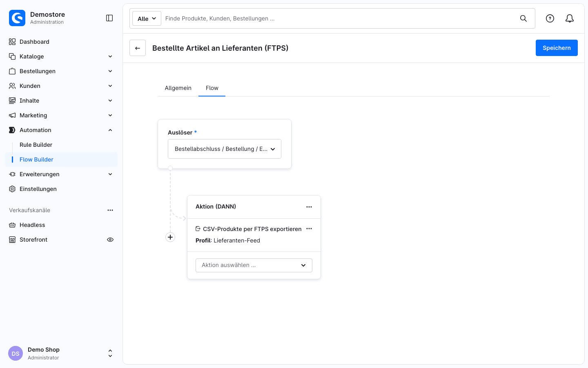Open notifications bell icon
This screenshot has height=368, width=588.
[570, 18]
